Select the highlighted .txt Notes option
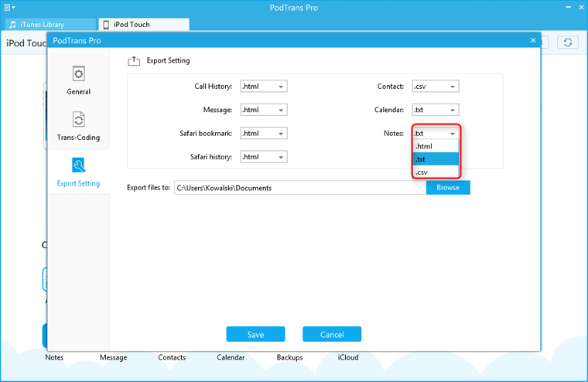The height and width of the screenshot is (382, 588). click(x=436, y=159)
